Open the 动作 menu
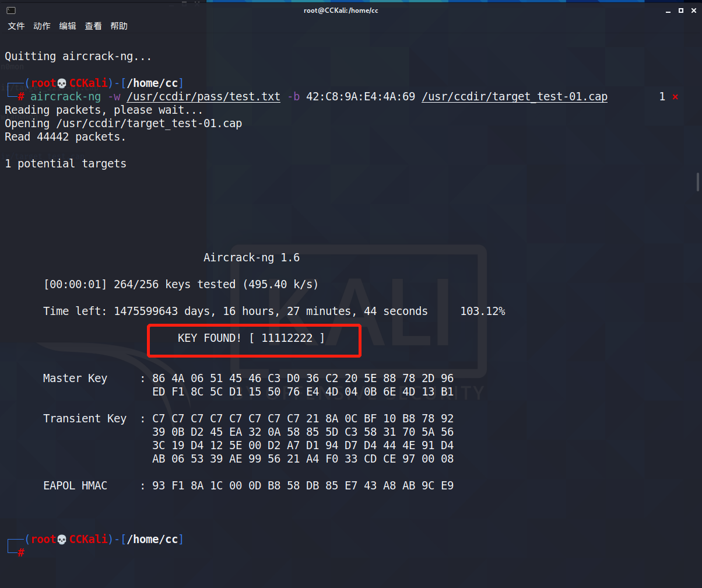This screenshot has height=588, width=702. [x=42, y=26]
